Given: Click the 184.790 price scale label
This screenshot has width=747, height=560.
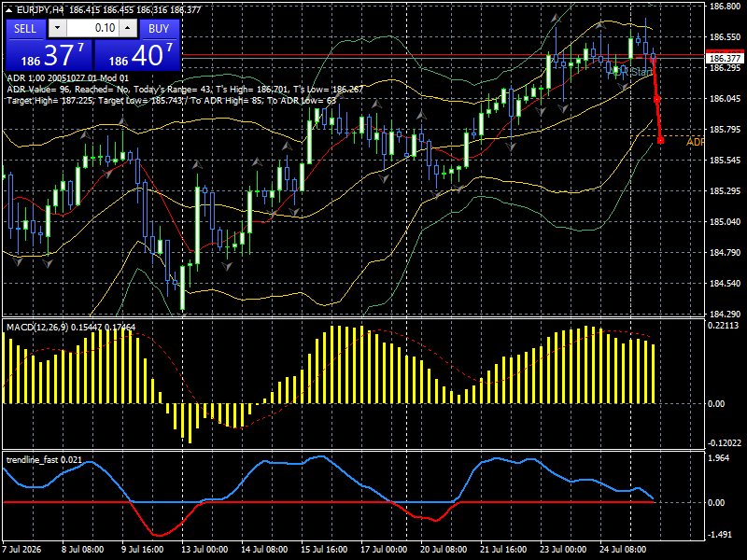Looking at the screenshot, I should tap(726, 252).
